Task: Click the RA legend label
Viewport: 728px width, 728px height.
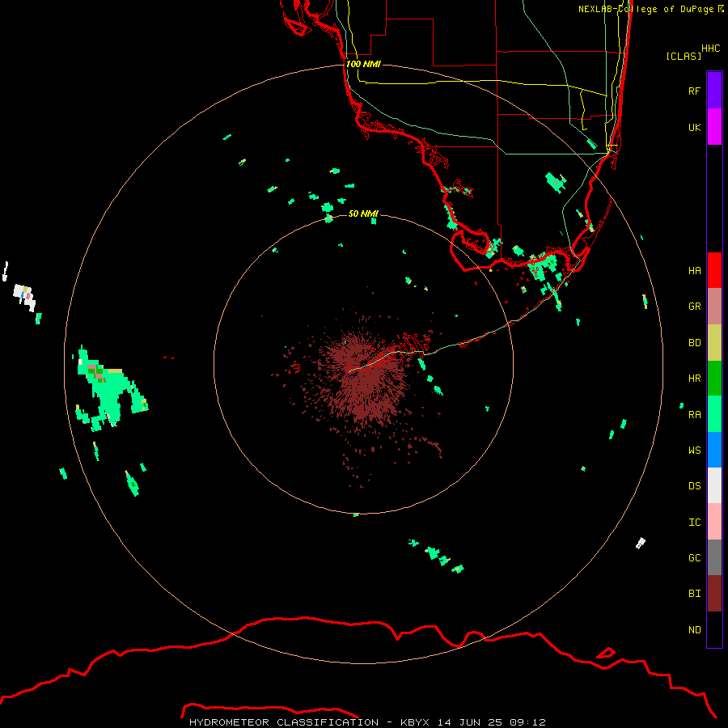Action: click(694, 414)
